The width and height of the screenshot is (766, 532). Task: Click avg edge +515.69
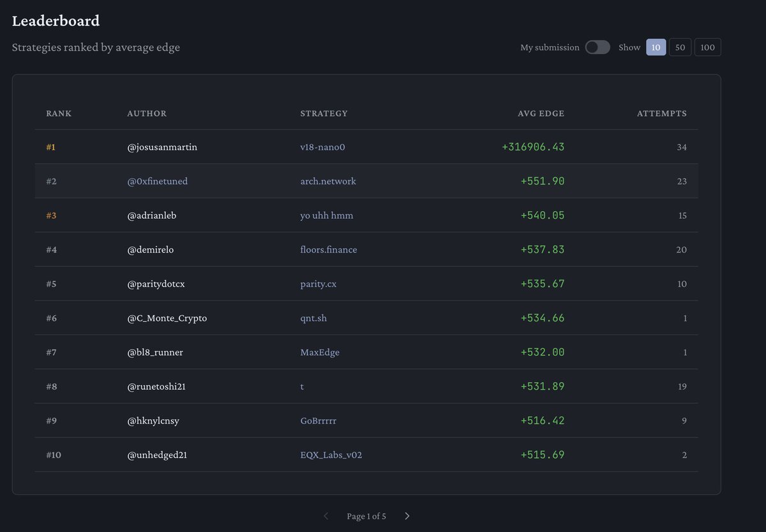click(543, 455)
